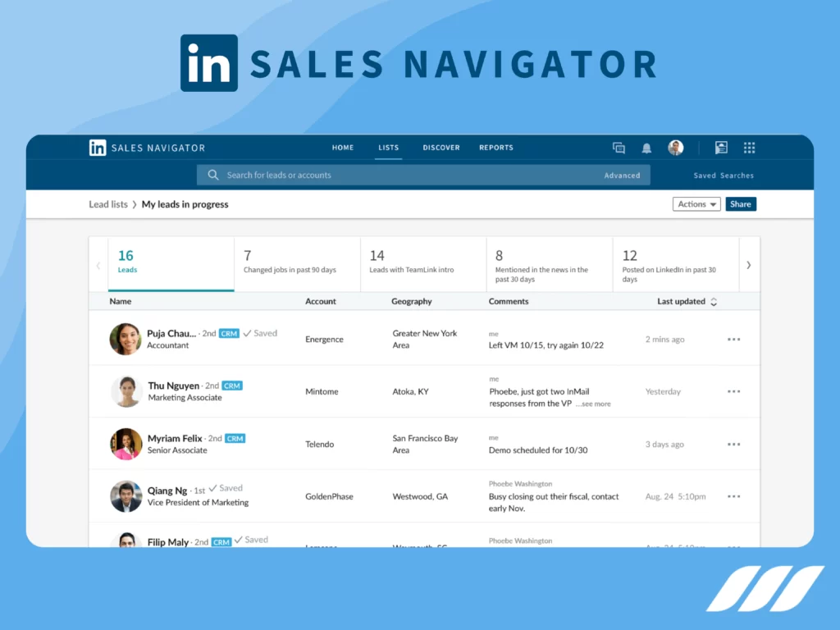Click CRM badge next to Puja Chau
The height and width of the screenshot is (630, 840).
tap(229, 334)
